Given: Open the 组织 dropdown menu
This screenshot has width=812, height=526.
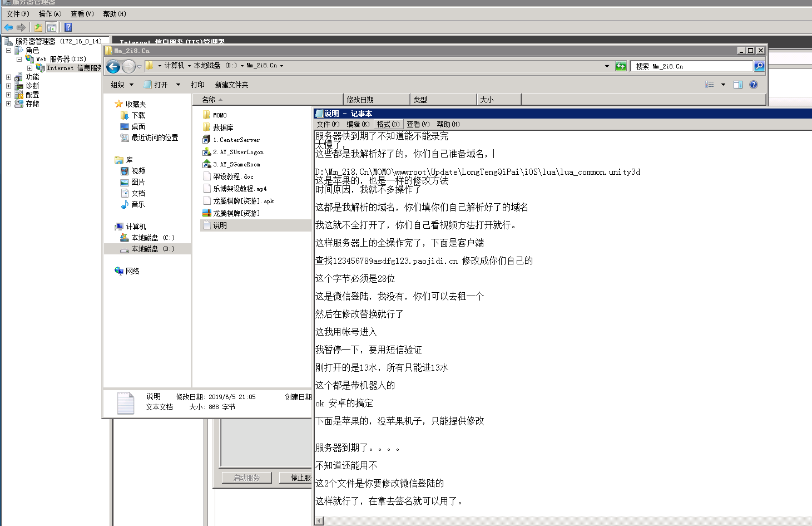Looking at the screenshot, I should click(122, 85).
